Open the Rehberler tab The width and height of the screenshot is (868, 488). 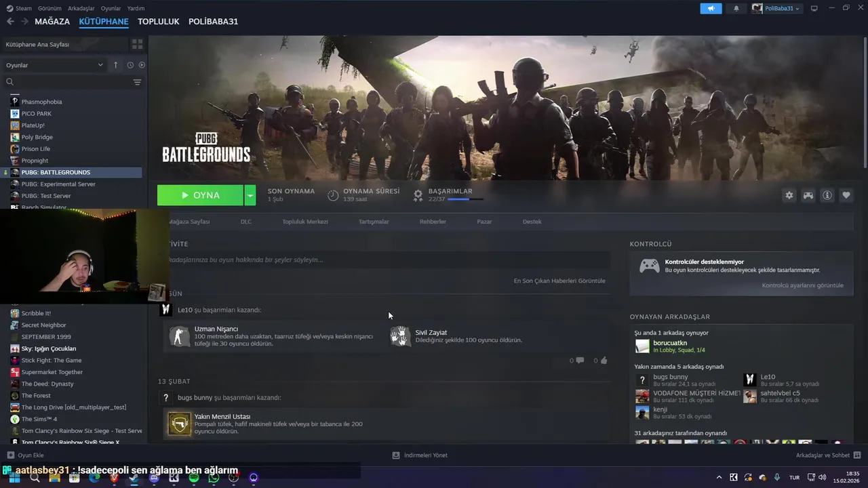[x=433, y=222]
